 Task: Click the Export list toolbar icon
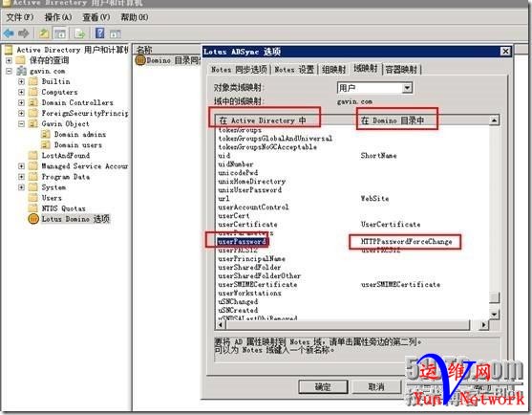(80, 33)
